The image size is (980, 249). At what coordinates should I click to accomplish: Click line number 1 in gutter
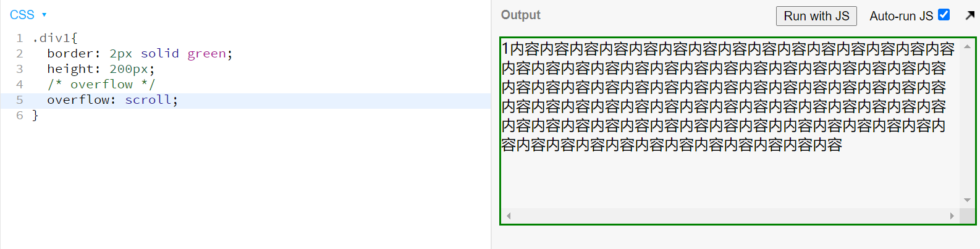[20, 38]
